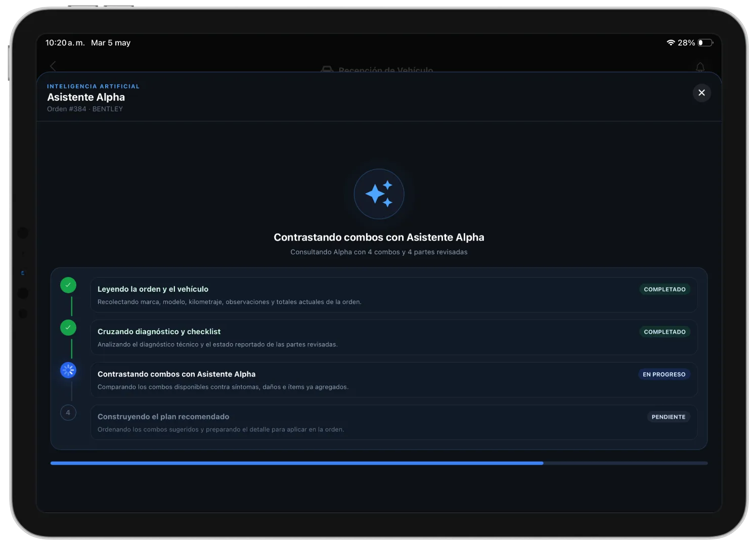This screenshot has height=546, width=756.
Task: Tap the step 4 number circle
Action: coord(68,413)
